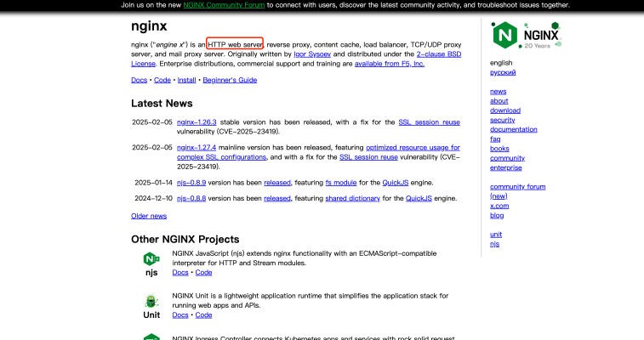Select download in the sidebar menu

[504, 110]
